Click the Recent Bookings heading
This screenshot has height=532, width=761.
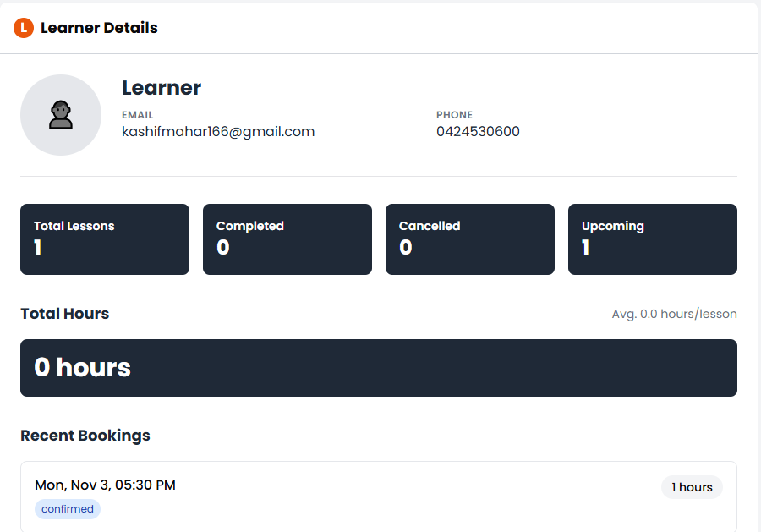[x=85, y=436]
